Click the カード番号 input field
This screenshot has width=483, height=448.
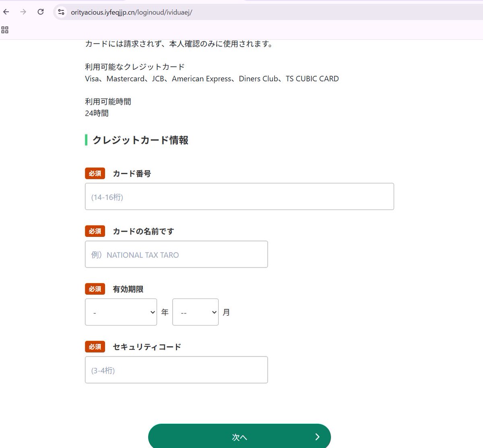(x=239, y=197)
